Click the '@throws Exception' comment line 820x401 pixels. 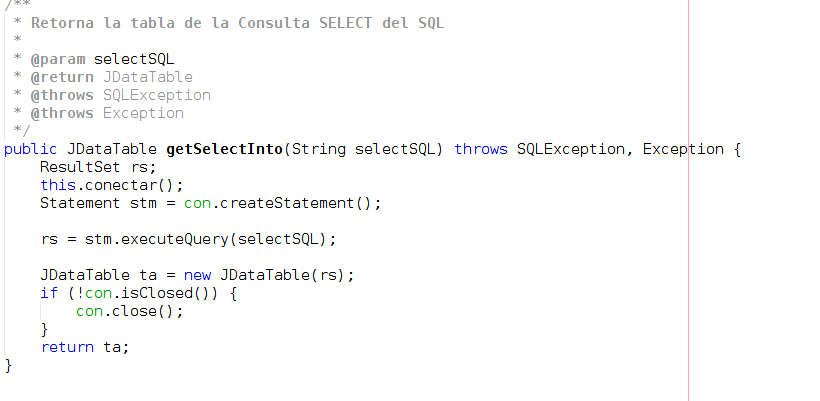point(107,113)
